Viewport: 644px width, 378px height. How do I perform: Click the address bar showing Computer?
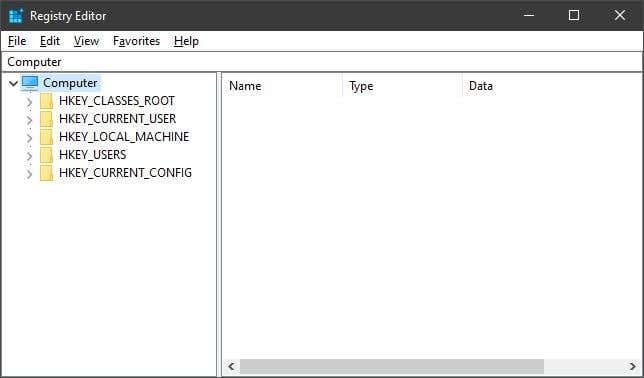point(322,62)
